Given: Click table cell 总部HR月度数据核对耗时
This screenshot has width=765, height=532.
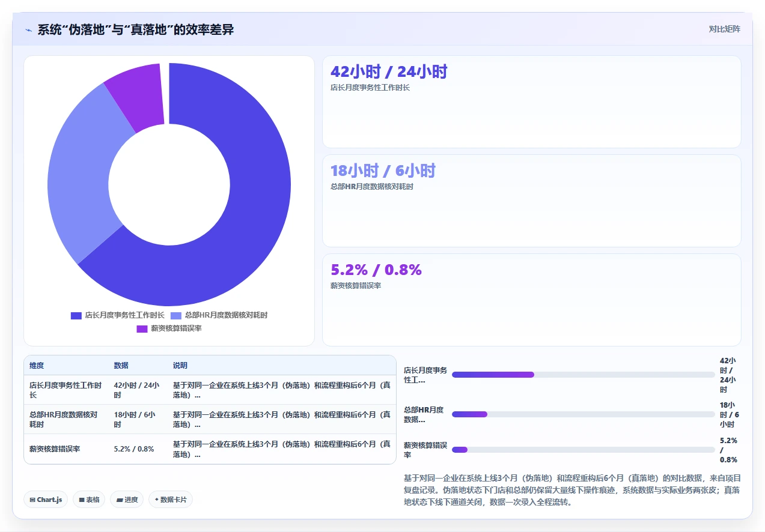Looking at the screenshot, I should coord(66,420).
